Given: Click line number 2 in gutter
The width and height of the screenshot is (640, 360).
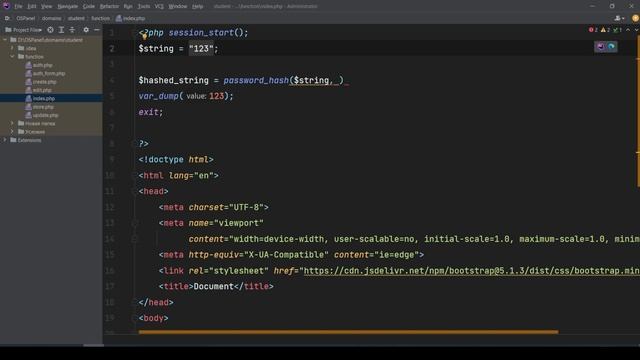Looking at the screenshot, I should (112, 49).
